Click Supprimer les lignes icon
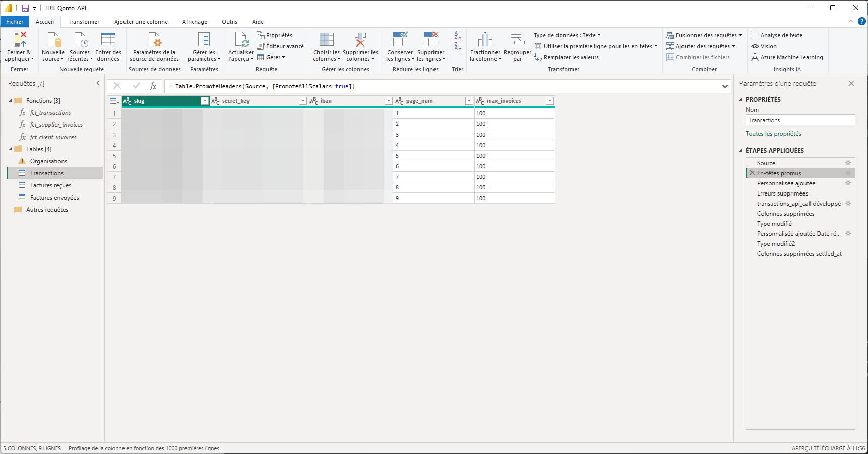 431,40
